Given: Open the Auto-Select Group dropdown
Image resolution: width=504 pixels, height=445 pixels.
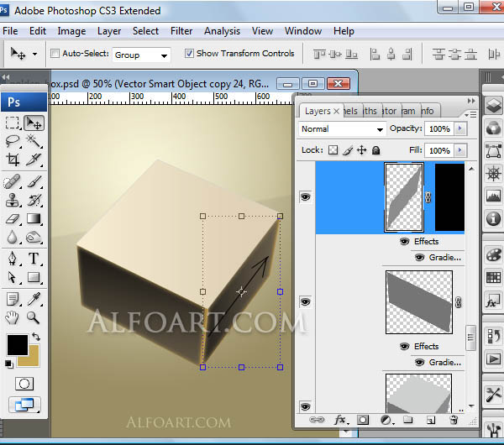Looking at the screenshot, I should click(x=141, y=55).
